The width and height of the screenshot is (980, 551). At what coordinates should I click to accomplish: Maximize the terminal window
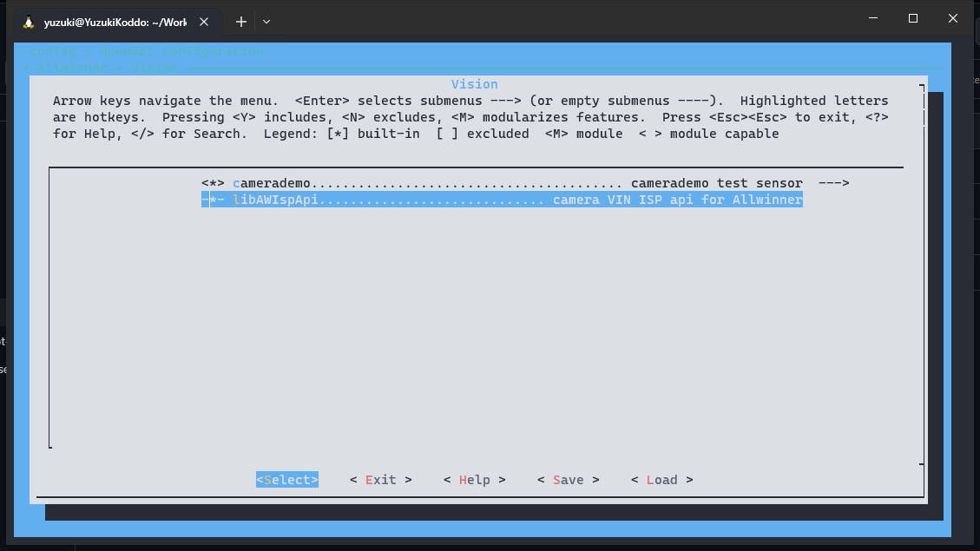[x=913, y=18]
